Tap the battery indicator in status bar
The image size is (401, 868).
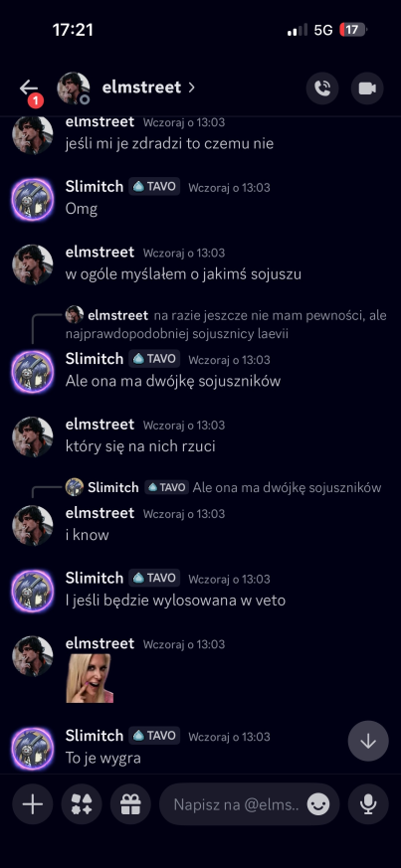pos(353,30)
